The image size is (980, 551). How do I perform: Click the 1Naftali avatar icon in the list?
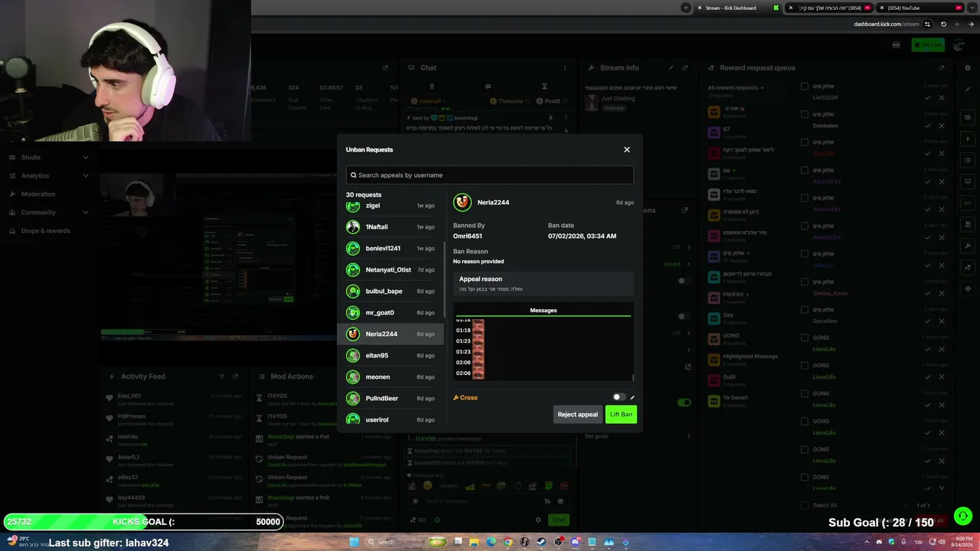(x=353, y=227)
